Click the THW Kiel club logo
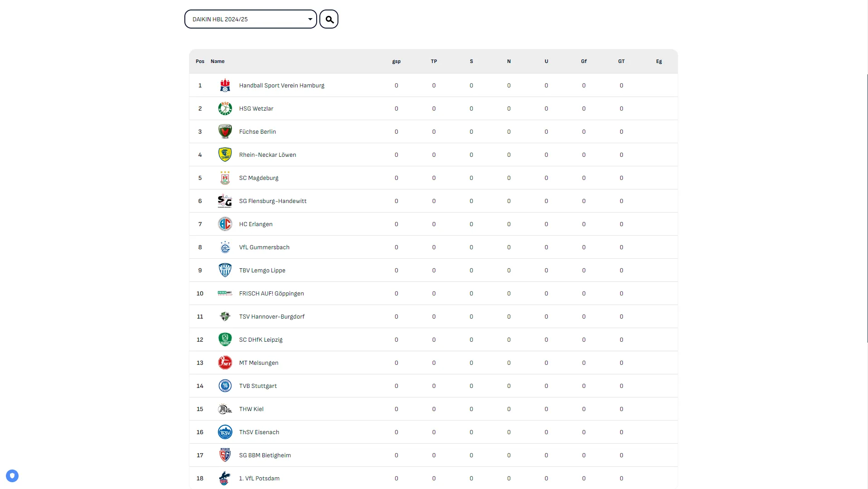This screenshot has height=489, width=868. (x=225, y=409)
